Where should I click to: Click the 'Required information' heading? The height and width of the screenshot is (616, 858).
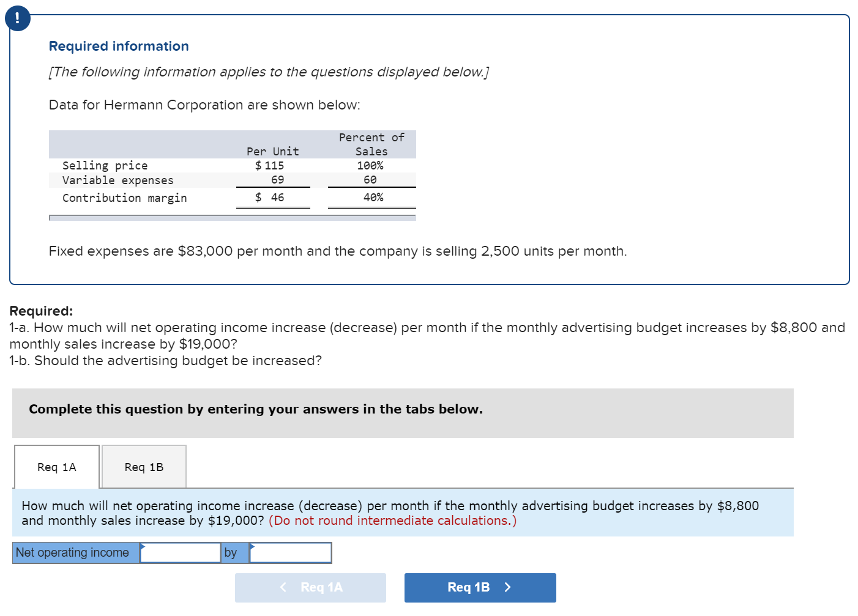(x=119, y=46)
